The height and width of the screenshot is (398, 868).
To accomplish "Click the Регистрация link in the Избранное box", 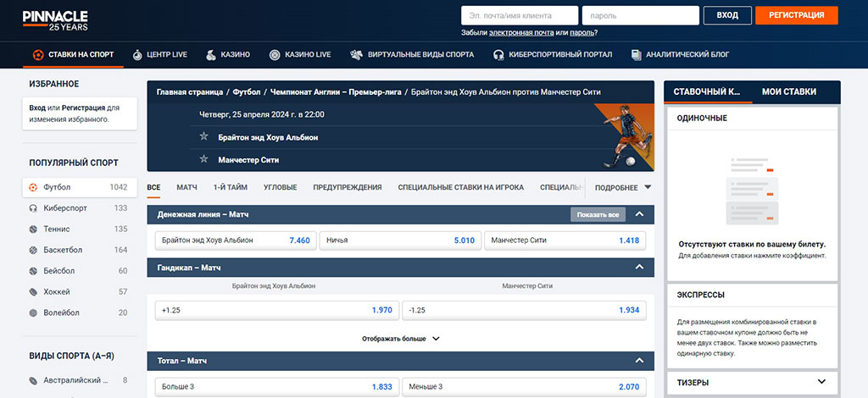I will [83, 108].
